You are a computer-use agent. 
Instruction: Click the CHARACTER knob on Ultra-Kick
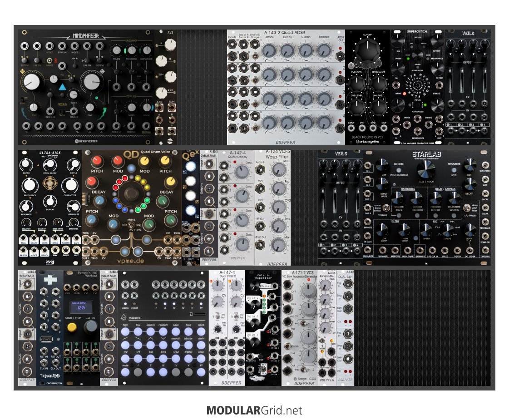coord(70,185)
